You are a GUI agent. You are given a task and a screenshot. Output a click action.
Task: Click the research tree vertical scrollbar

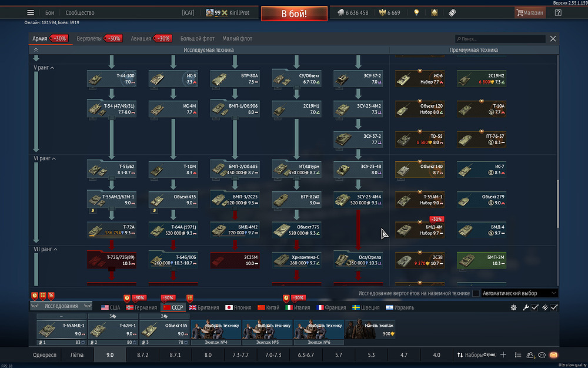tap(557, 205)
